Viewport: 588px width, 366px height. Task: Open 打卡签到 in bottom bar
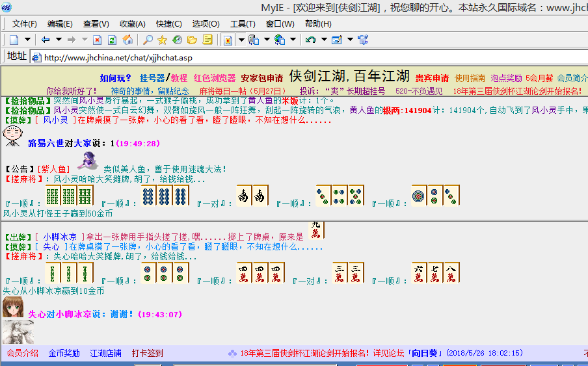(x=148, y=353)
